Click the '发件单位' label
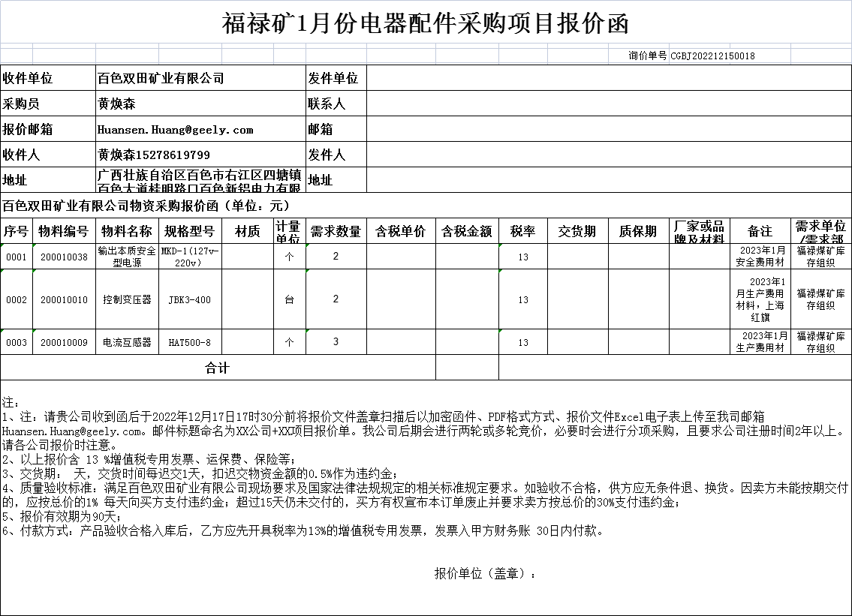The height and width of the screenshot is (616, 852). coord(336,78)
